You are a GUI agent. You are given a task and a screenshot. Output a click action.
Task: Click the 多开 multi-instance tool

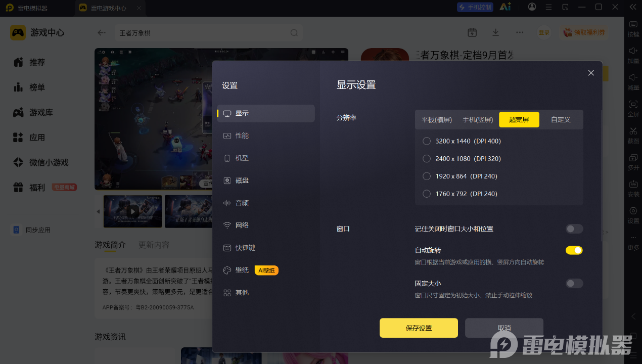coord(633,162)
